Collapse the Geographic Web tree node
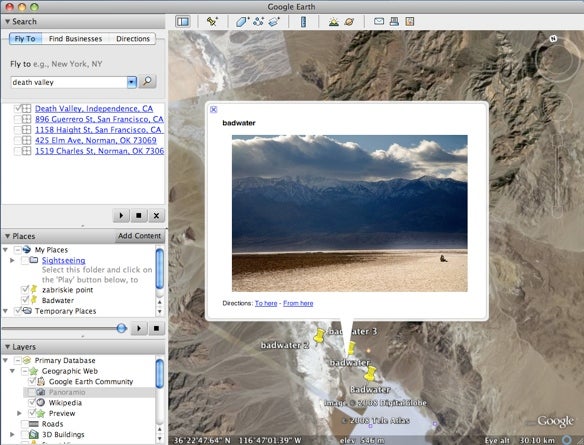The height and width of the screenshot is (445, 584). pyautogui.click(x=12, y=371)
